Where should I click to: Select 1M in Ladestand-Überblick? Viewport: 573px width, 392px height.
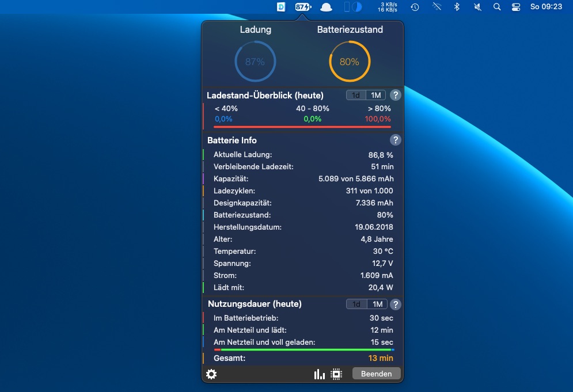(x=375, y=96)
